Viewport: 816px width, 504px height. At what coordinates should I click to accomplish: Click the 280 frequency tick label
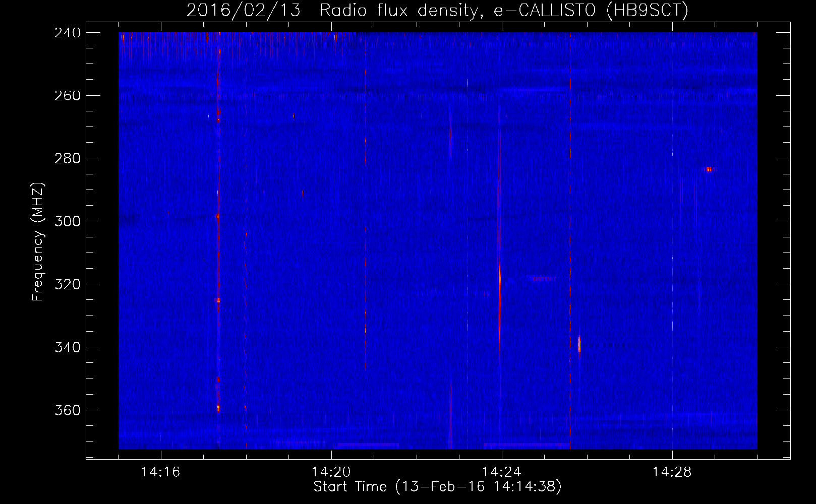[x=68, y=159]
